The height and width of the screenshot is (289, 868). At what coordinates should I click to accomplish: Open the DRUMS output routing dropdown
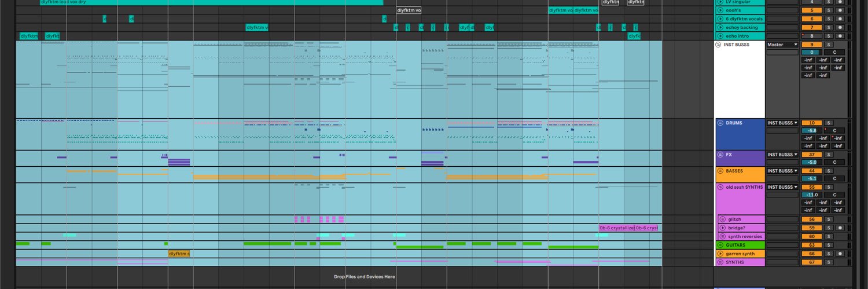pos(782,123)
